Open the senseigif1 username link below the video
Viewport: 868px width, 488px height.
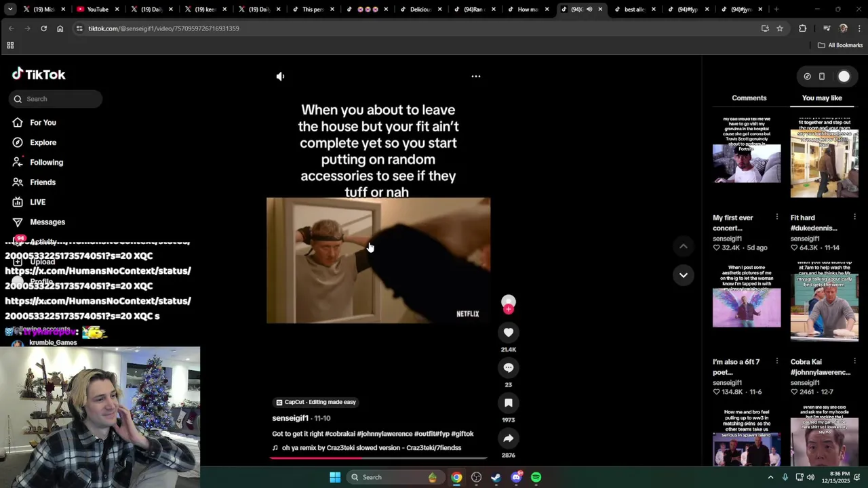click(290, 418)
